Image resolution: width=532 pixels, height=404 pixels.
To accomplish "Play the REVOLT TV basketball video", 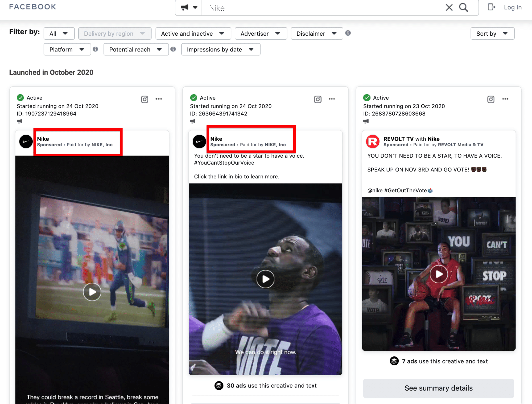I will pos(439,274).
